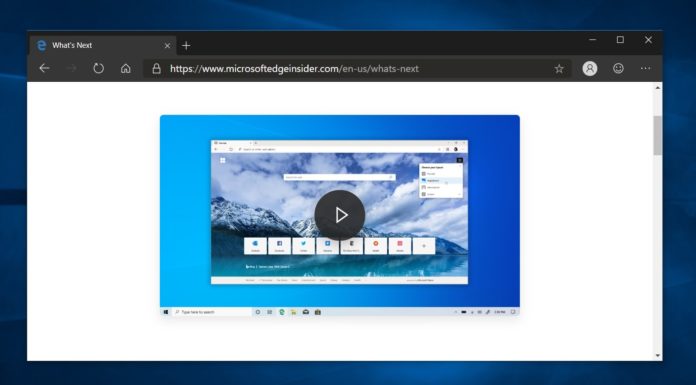
Task: Click the back navigation arrow
Action: click(x=44, y=68)
